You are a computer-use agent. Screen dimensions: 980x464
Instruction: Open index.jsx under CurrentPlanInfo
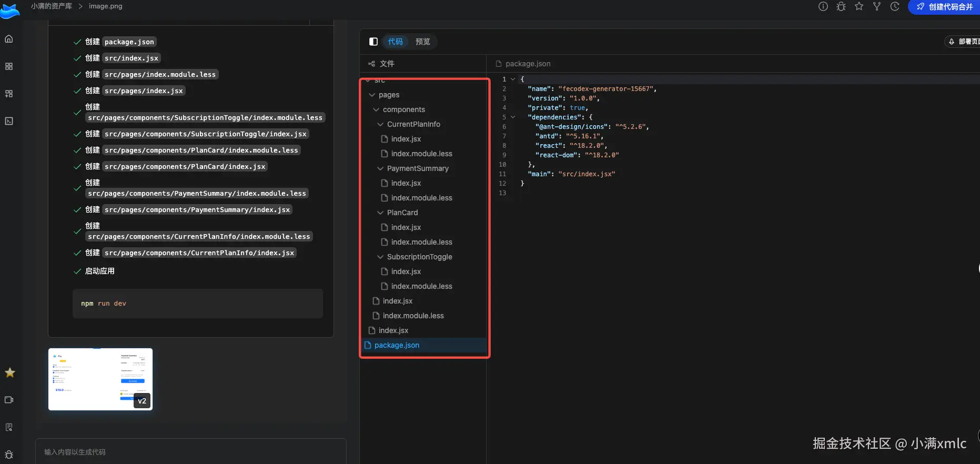(406, 139)
